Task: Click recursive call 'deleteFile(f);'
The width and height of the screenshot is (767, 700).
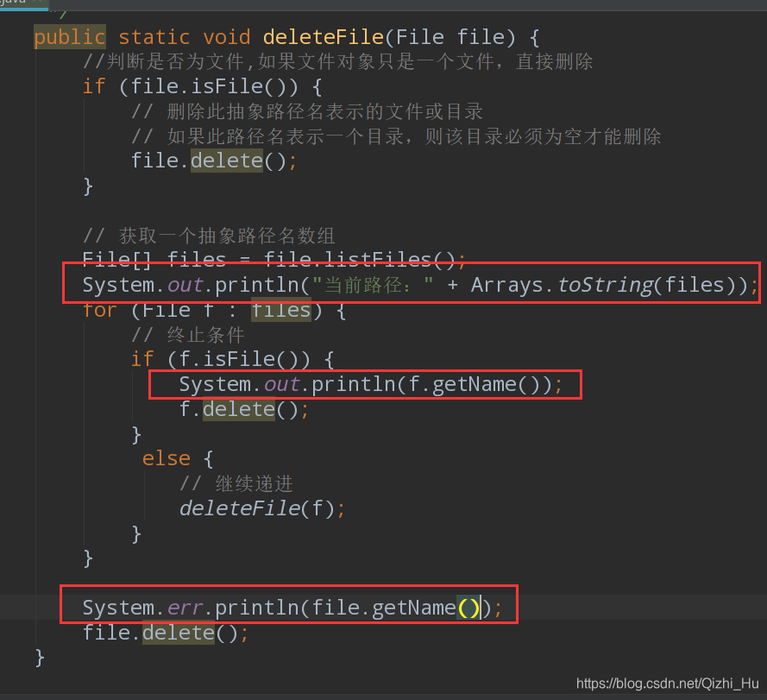Action: pyautogui.click(x=262, y=509)
